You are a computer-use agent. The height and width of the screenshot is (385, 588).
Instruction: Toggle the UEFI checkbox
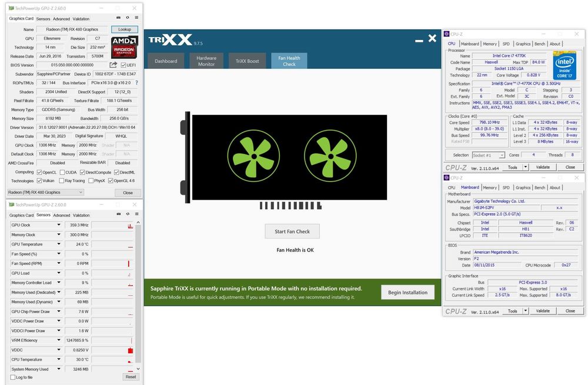coord(123,65)
